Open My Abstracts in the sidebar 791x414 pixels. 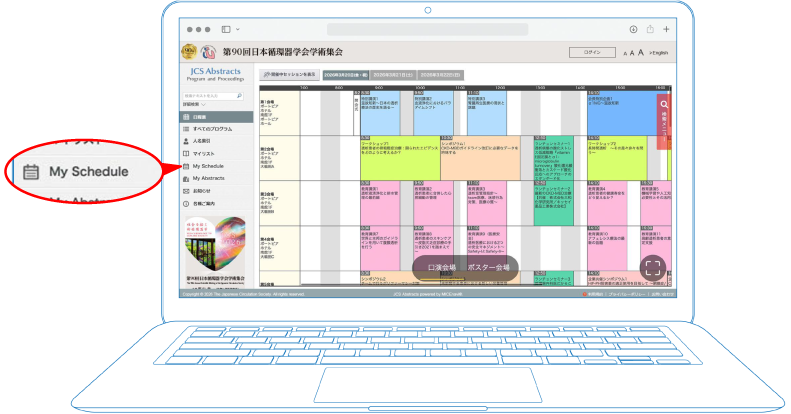tap(210, 177)
